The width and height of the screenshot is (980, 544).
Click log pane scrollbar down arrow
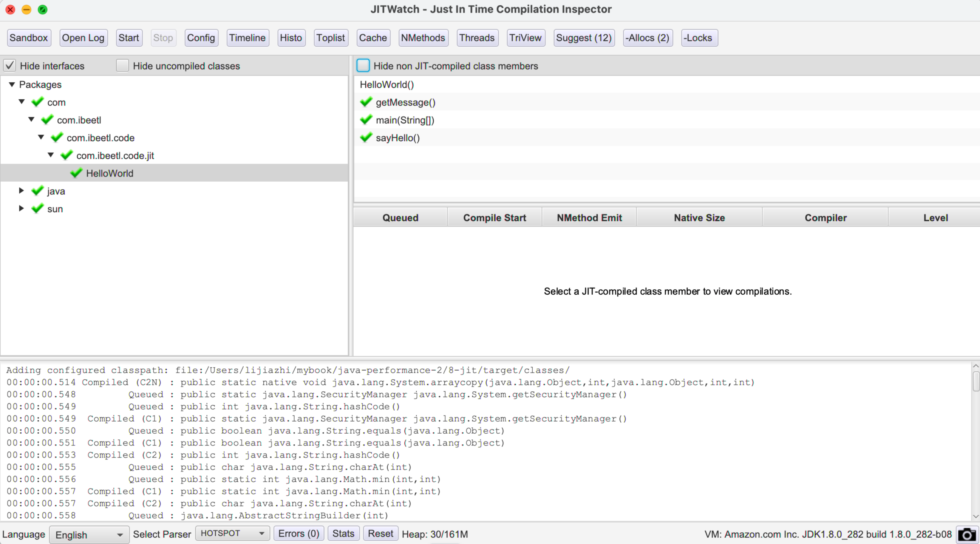click(975, 516)
